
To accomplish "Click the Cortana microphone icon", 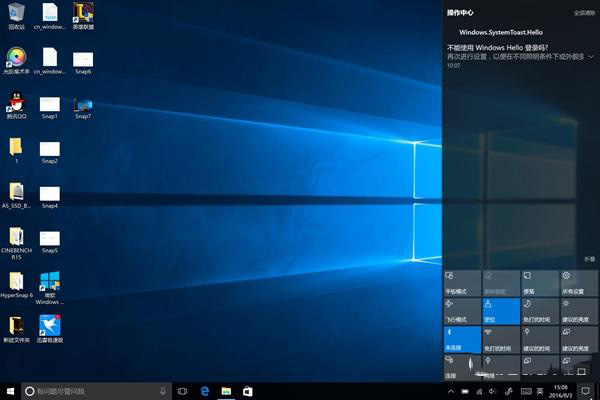I will pos(163,391).
